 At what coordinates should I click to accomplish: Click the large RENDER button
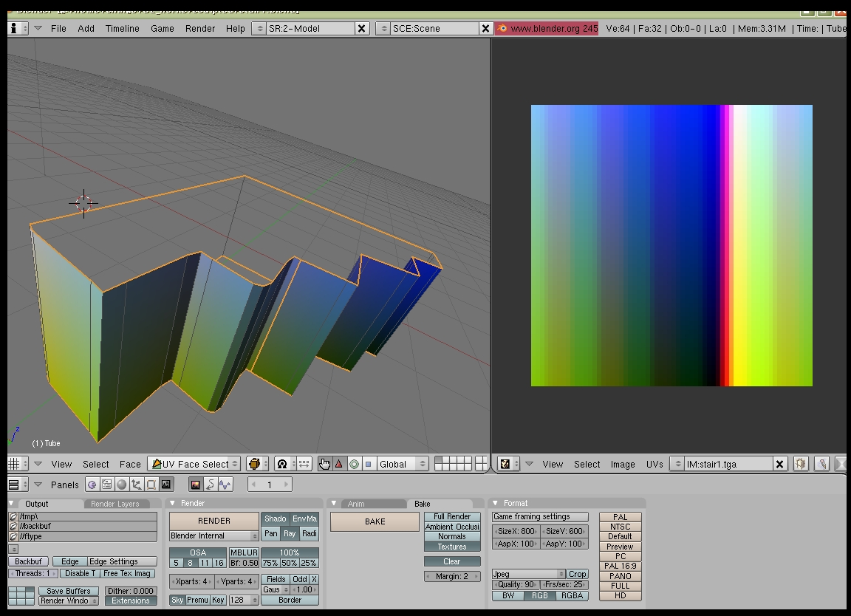point(213,521)
